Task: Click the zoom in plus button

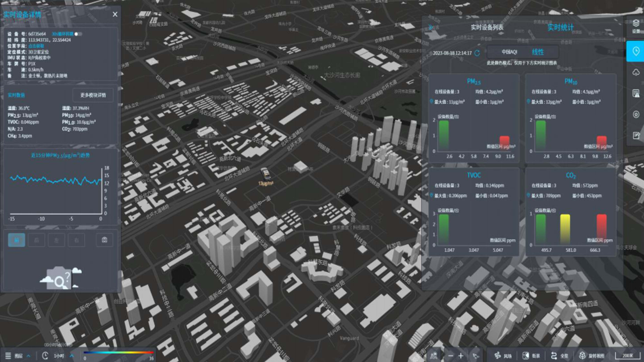Action: click(x=461, y=356)
